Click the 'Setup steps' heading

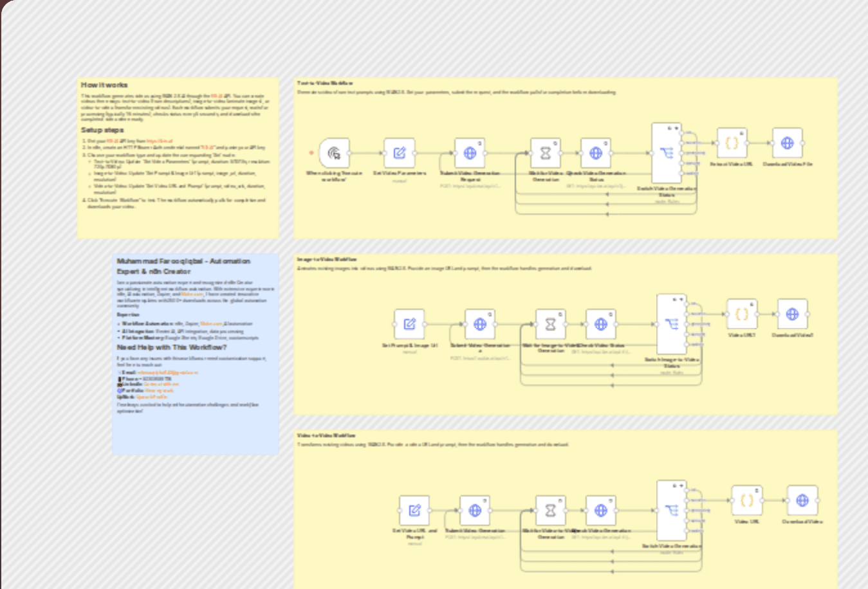(x=102, y=130)
